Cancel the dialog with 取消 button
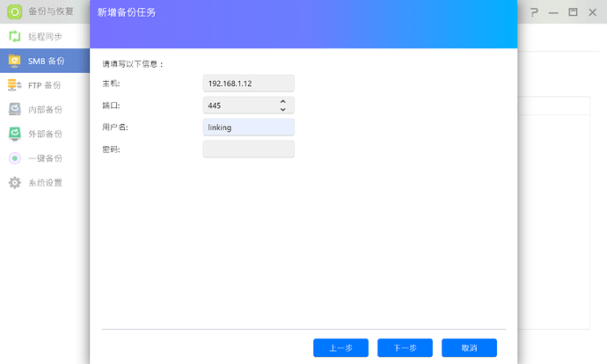Image resolution: width=607 pixels, height=364 pixels. pos(469,348)
